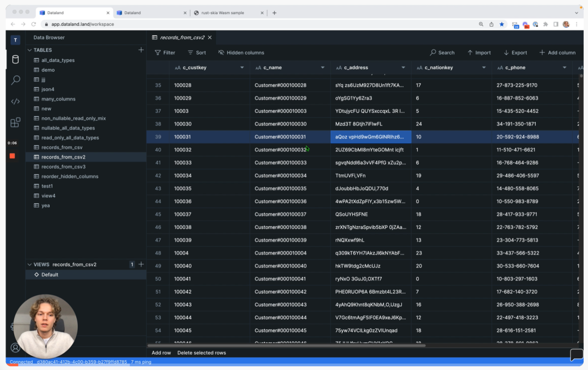Open the Filter tool

[165, 53]
